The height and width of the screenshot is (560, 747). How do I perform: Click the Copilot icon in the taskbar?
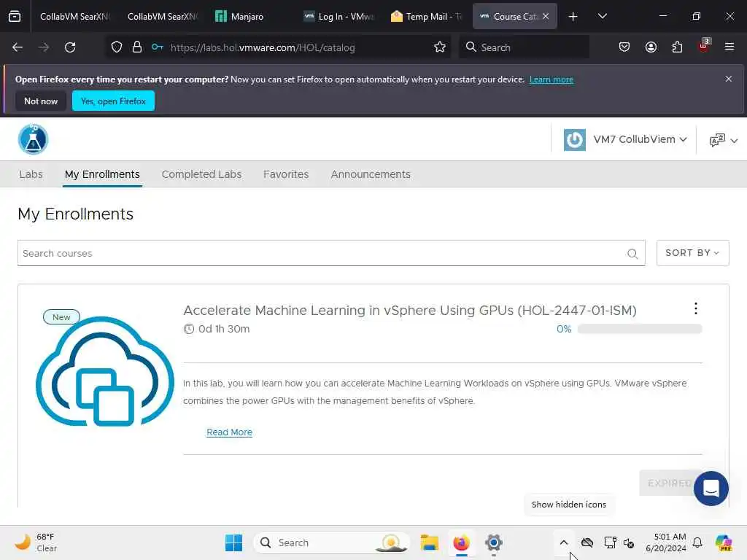point(724,542)
